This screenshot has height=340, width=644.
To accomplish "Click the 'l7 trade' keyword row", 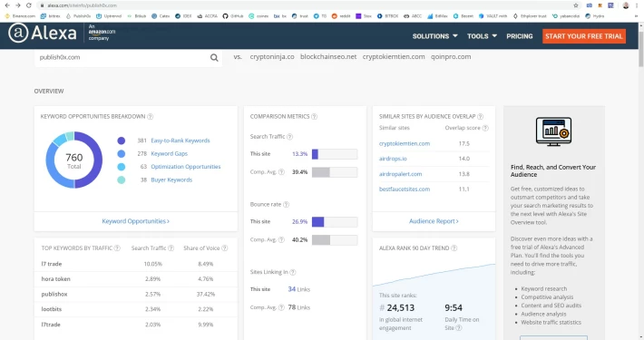I will tap(135, 264).
